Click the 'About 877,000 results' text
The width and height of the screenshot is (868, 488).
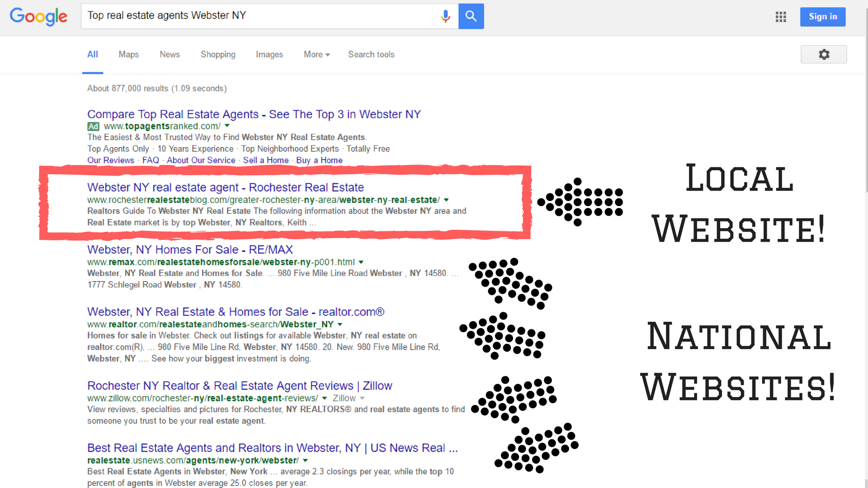(x=157, y=89)
